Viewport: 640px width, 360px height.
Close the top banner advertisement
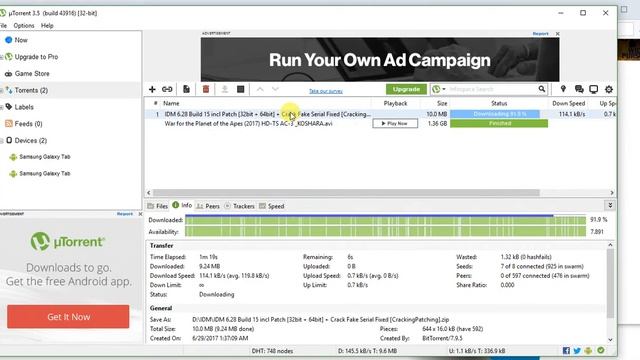click(558, 34)
